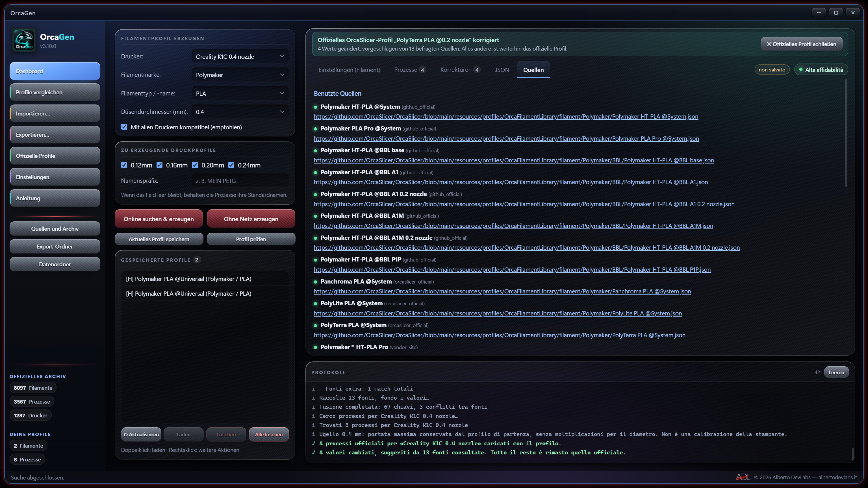Open Quellen und Archiv
The width and height of the screenshot is (868, 488).
point(55,229)
